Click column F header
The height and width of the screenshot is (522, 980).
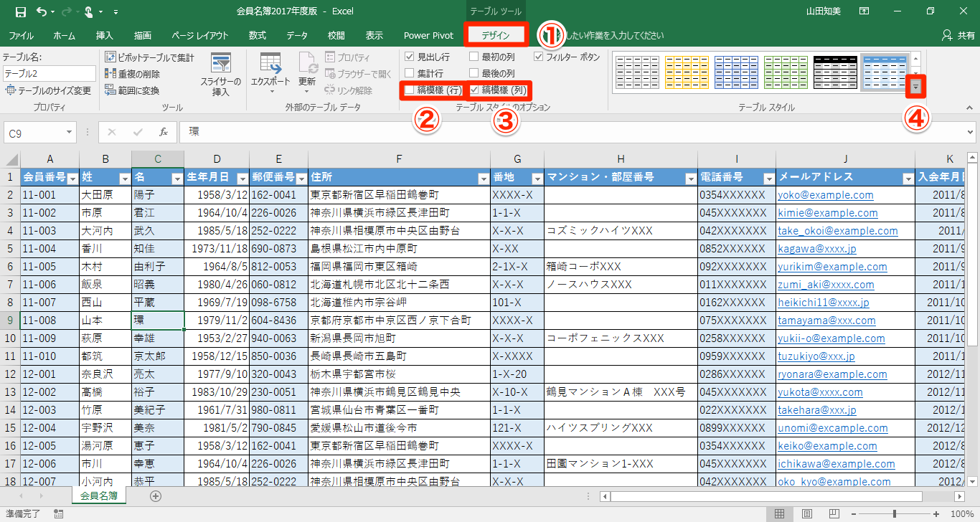click(399, 159)
